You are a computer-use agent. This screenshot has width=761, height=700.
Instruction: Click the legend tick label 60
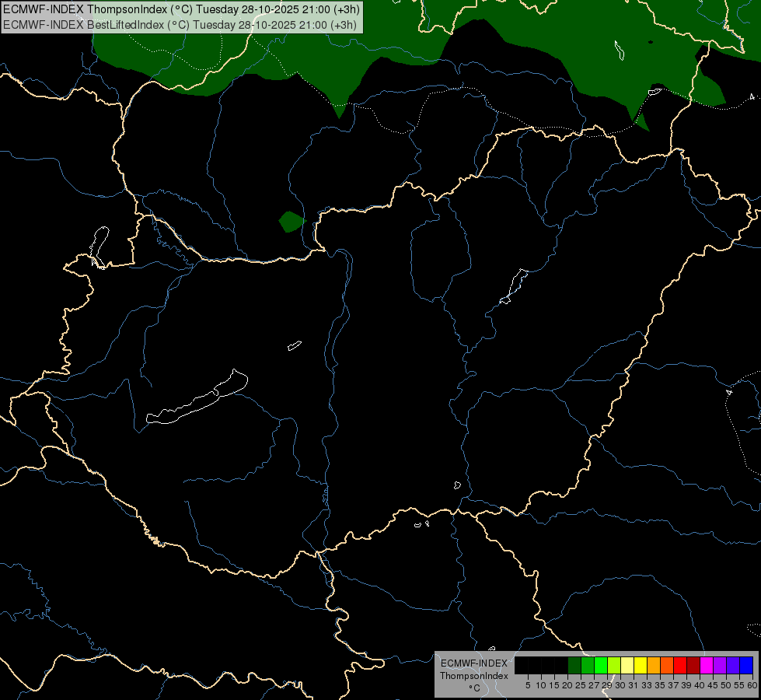[752, 685]
